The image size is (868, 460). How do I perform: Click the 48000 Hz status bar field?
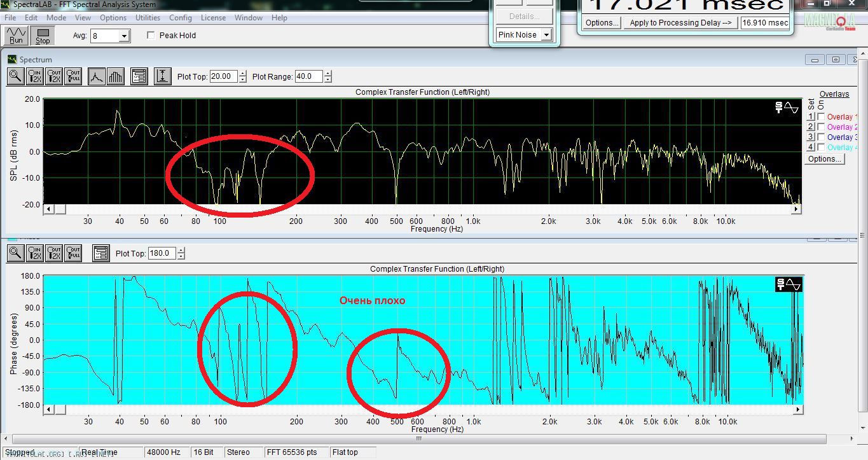(x=167, y=452)
